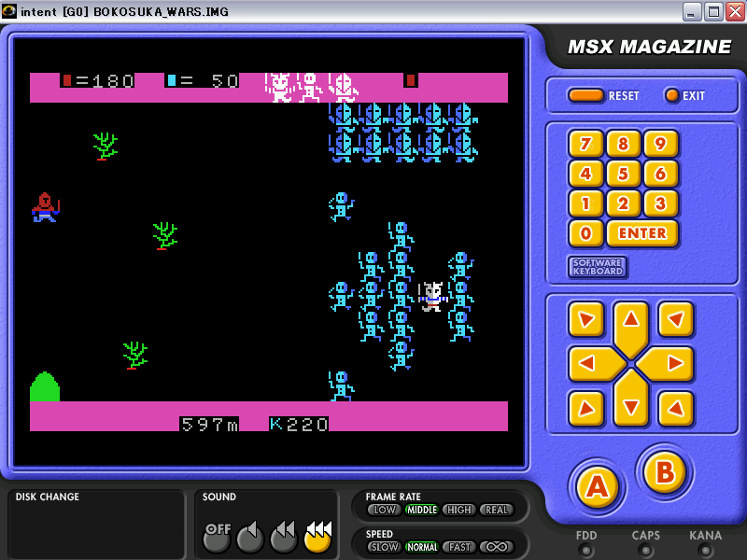The height and width of the screenshot is (560, 747).
Task: Open the SOFTWARE KEYBOARD
Action: [598, 267]
